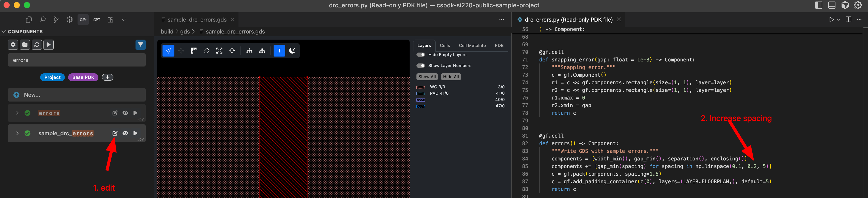Expand the errors component row

coord(17,113)
